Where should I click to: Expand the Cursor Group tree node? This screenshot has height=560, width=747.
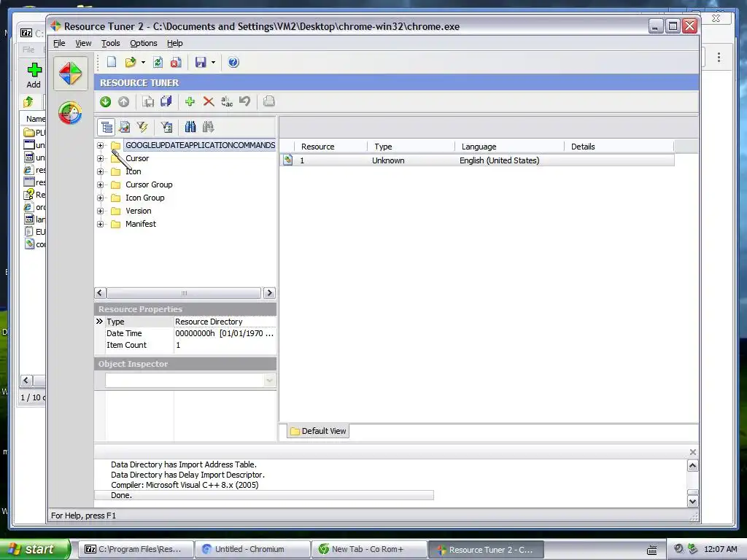[x=100, y=184]
